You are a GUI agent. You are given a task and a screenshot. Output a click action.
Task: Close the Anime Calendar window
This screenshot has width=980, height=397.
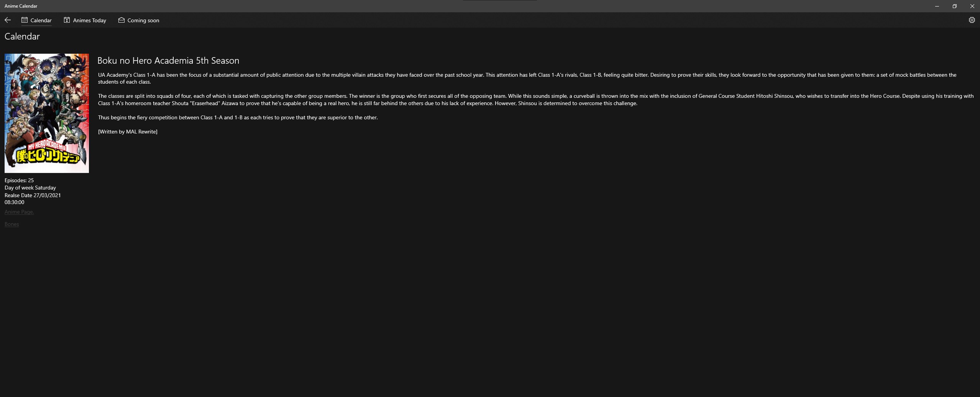coord(972,6)
